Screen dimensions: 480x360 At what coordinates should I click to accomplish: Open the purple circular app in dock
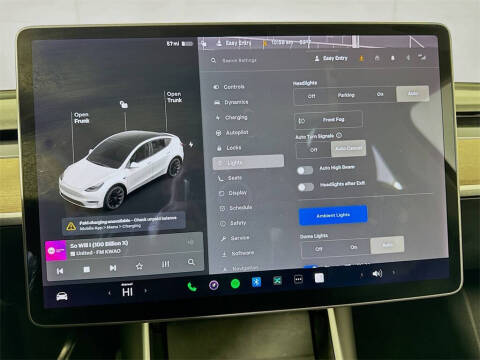(214, 285)
